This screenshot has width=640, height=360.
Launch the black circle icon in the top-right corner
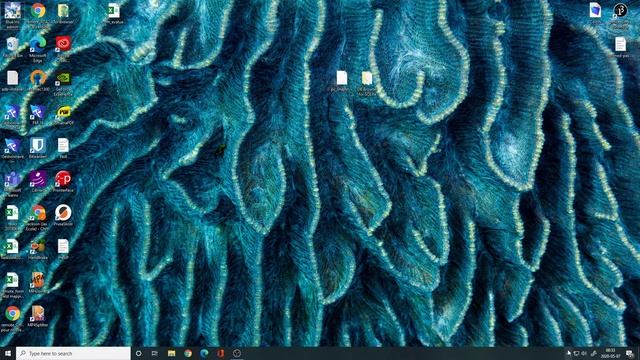click(620, 10)
